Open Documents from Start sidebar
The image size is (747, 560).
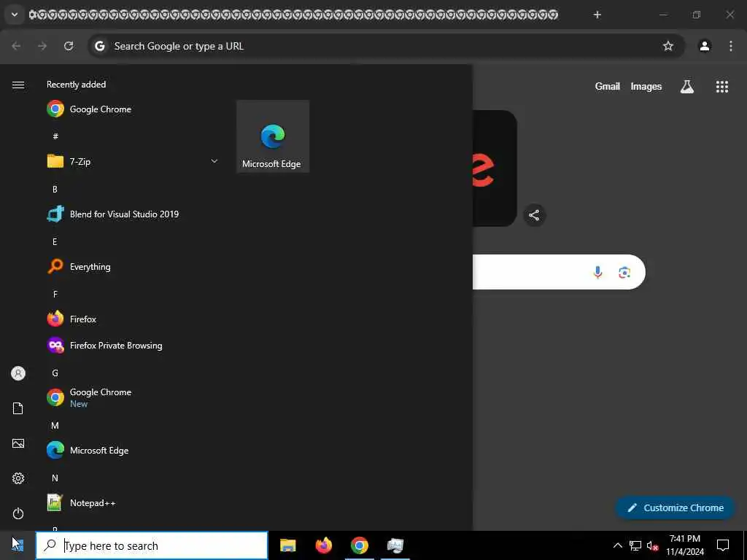(18, 408)
